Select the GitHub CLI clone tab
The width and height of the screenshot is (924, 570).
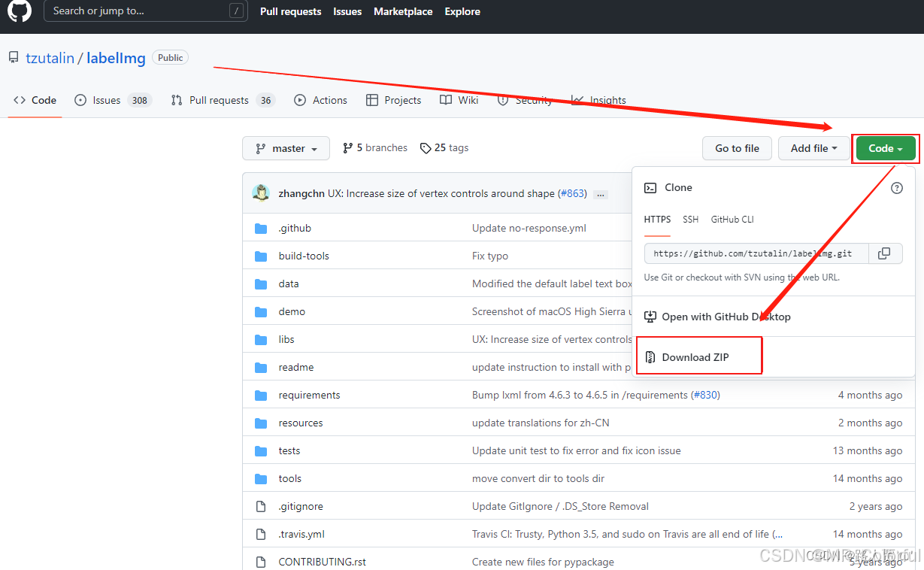coord(732,220)
